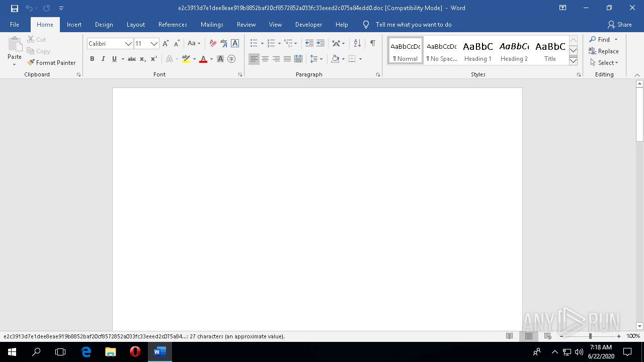Click Increase Indent icon
The width and height of the screenshot is (644, 362).
click(x=320, y=44)
